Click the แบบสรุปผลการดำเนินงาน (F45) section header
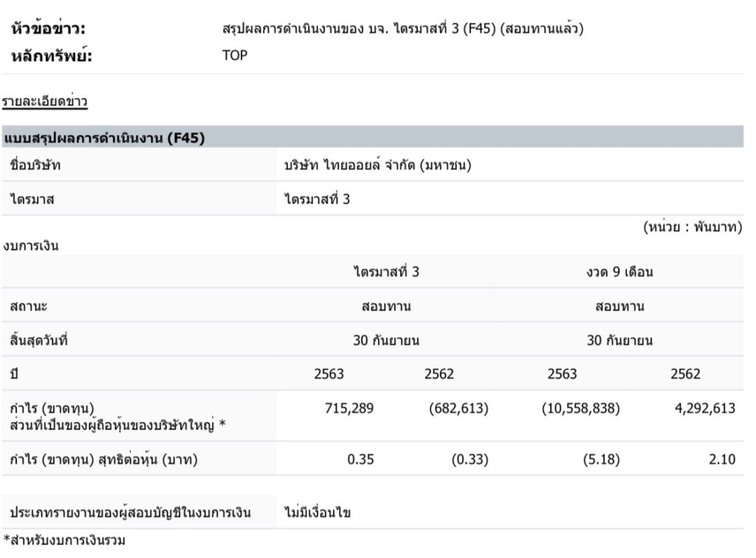Image resolution: width=756 pixels, height=558 pixels. coord(104,138)
